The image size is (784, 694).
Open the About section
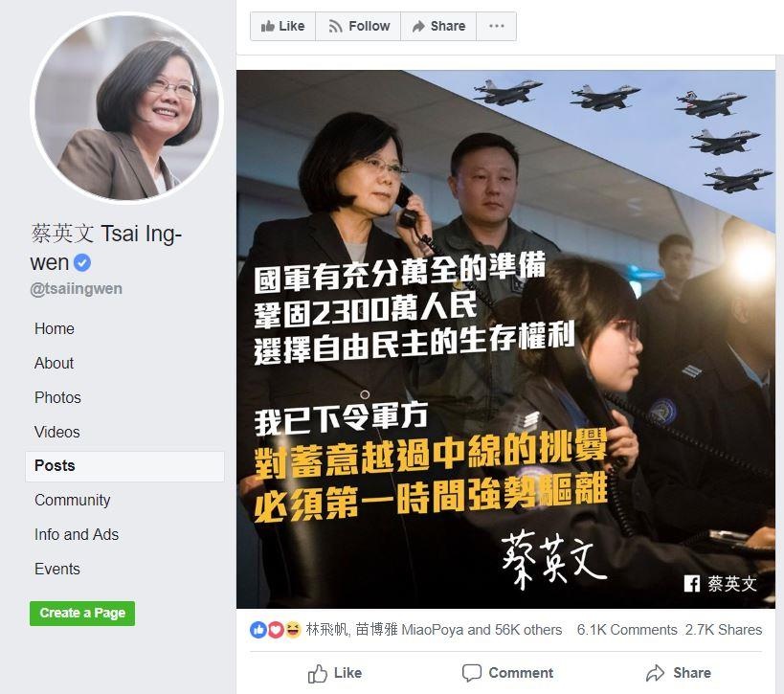(x=54, y=363)
